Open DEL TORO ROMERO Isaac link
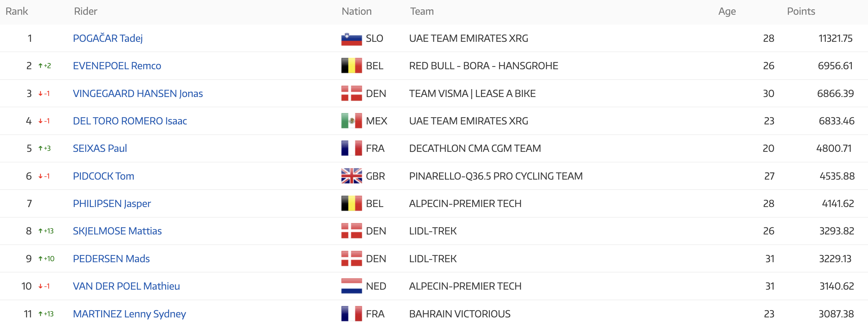Image resolution: width=868 pixels, height=327 pixels. (130, 121)
